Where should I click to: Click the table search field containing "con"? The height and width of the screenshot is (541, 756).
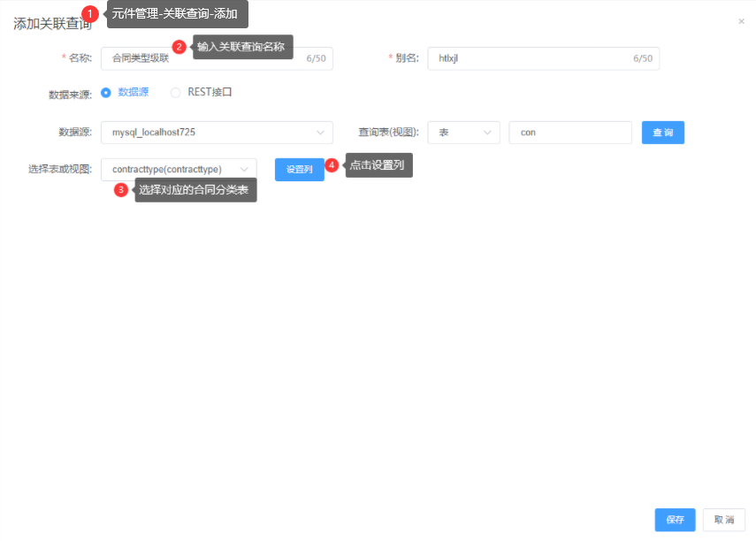coord(570,133)
